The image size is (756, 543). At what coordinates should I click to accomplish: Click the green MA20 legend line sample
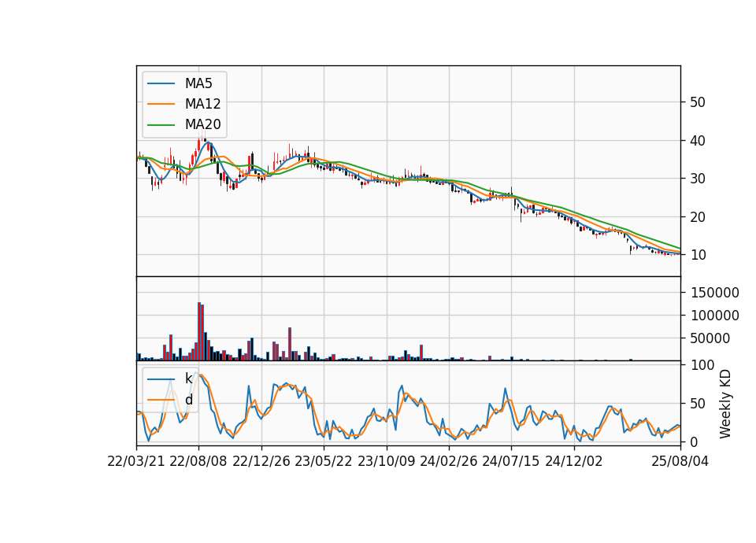tap(161, 124)
